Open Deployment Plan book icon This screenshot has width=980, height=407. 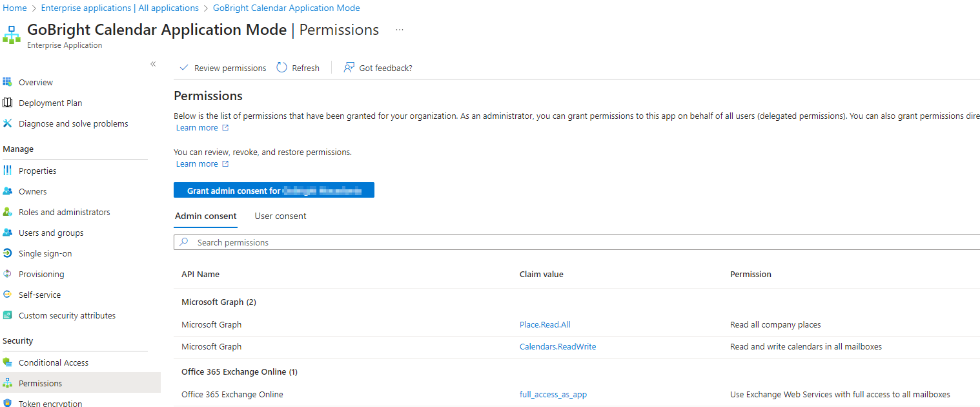(x=8, y=103)
